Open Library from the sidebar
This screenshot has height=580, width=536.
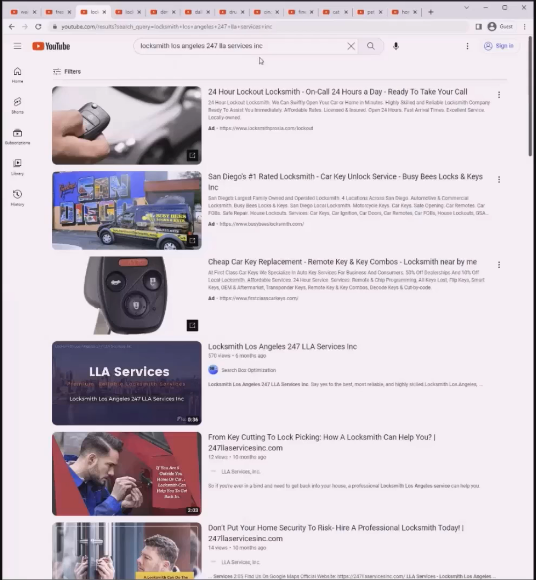(x=17, y=167)
